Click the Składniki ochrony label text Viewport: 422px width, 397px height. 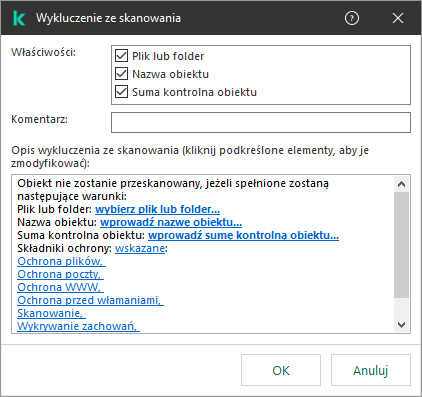[x=64, y=248]
